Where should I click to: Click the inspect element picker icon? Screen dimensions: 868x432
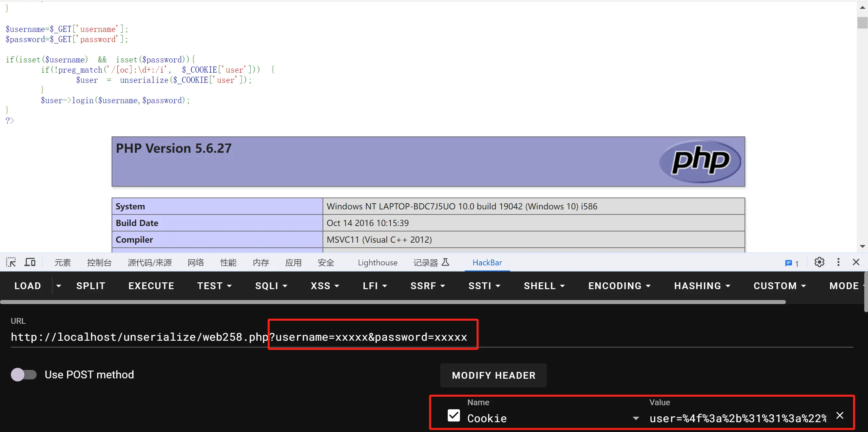point(11,262)
